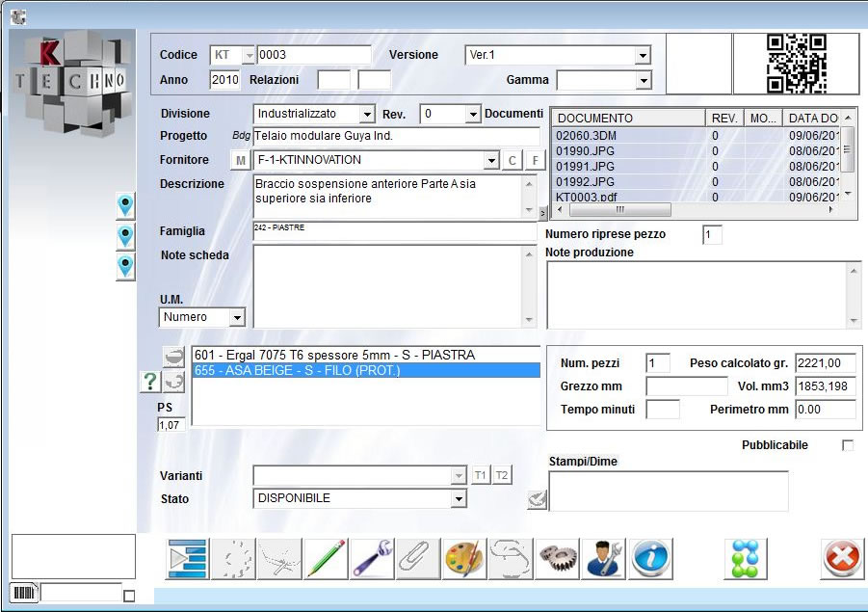This screenshot has width=868, height=612.
Task: Select document 01992.JPG
Action: pos(696,182)
